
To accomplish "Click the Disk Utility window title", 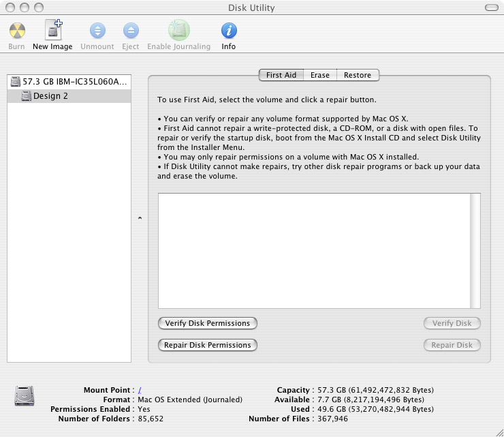I will click(251, 7).
